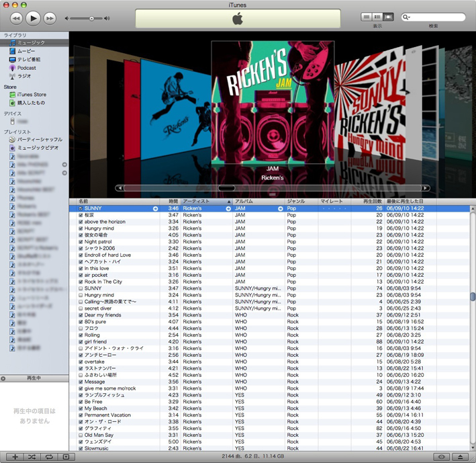Select the blue Ricken's album cover
Screen dimensions: 476x463
point(175,110)
